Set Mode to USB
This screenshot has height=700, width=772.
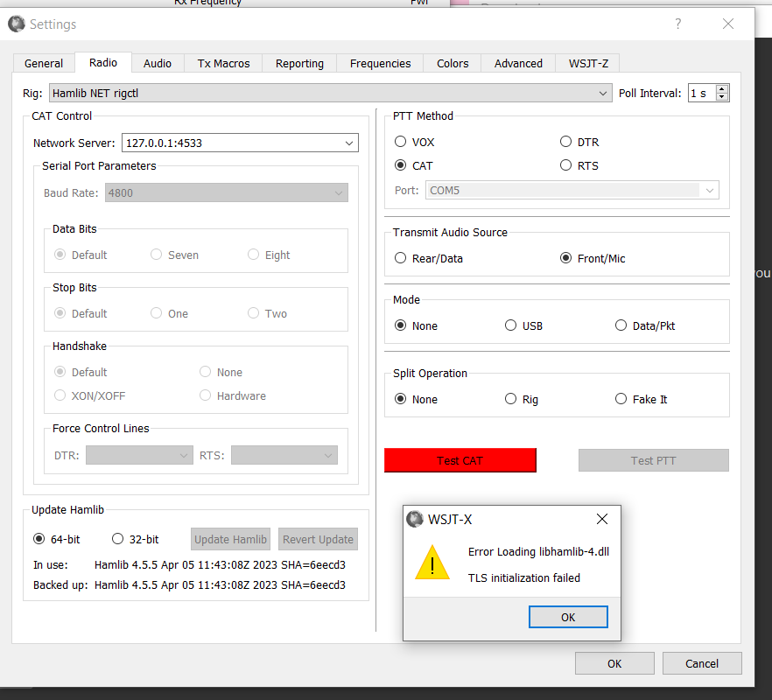523,325
